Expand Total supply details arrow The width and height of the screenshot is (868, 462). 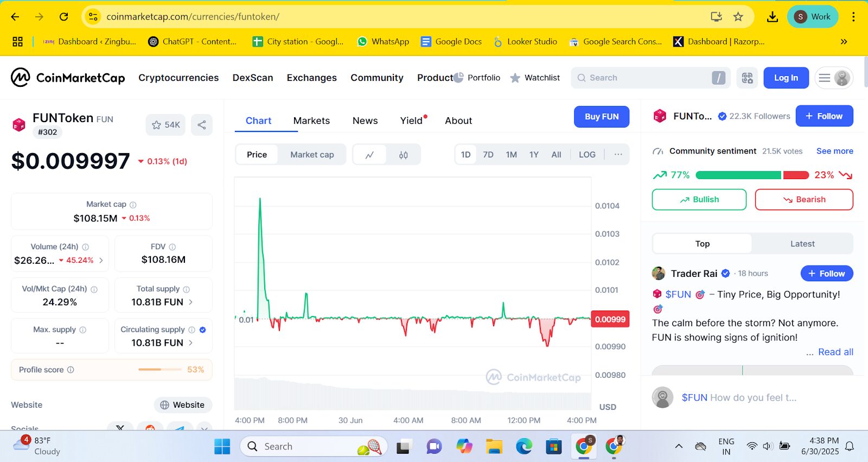point(190,302)
